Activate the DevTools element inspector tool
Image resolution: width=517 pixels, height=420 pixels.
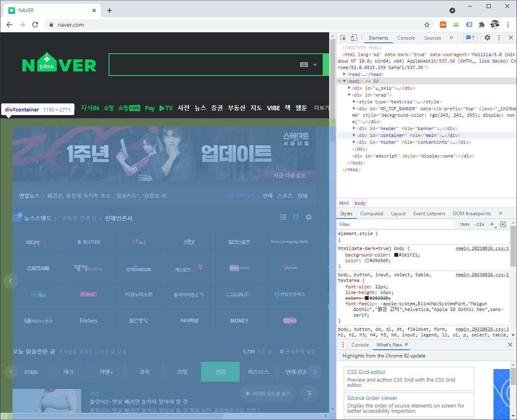tap(343, 38)
